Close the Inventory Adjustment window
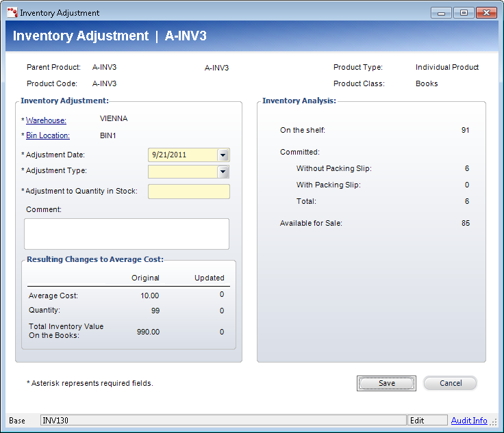The image size is (504, 433). coord(486,13)
